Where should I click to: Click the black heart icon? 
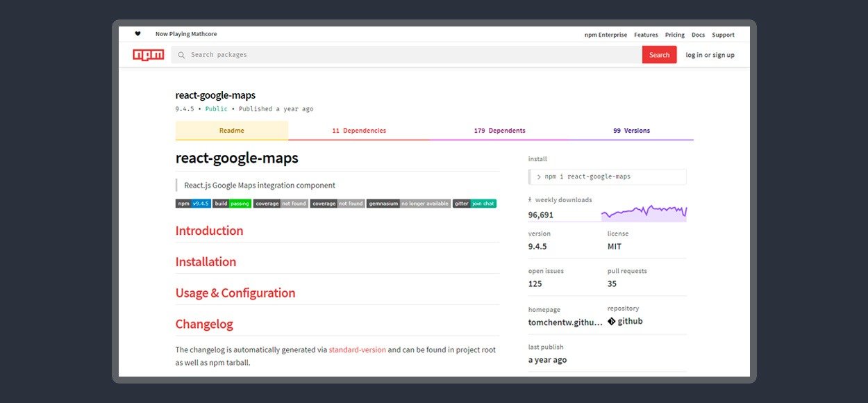(x=137, y=34)
